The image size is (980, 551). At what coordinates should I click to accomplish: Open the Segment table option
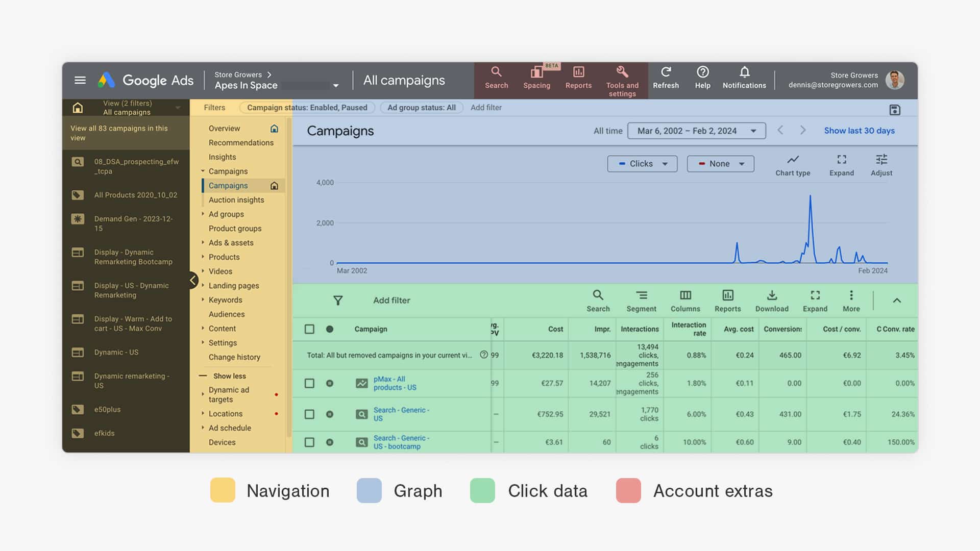click(x=641, y=301)
